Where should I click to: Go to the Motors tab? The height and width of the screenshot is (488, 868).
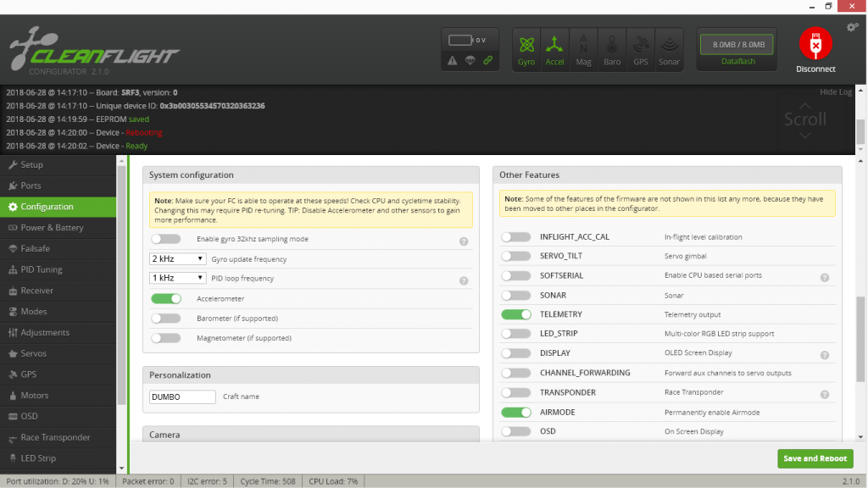coord(35,396)
